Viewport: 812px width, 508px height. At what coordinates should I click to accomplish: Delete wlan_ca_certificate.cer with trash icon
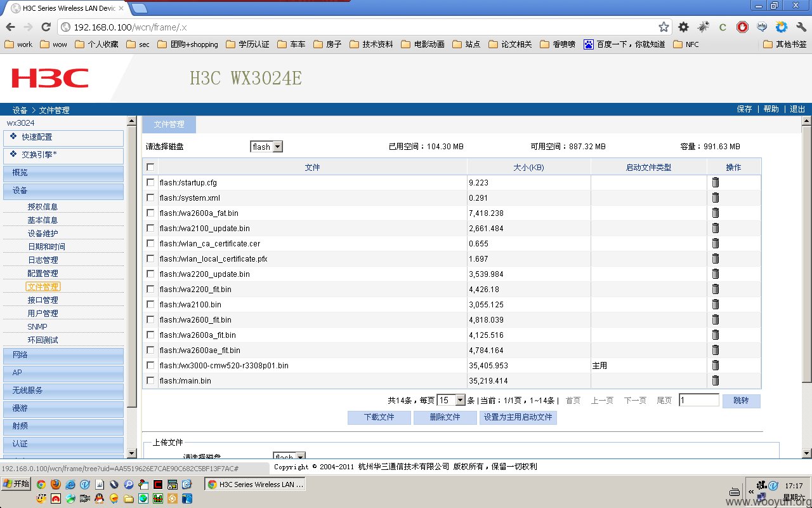point(716,243)
